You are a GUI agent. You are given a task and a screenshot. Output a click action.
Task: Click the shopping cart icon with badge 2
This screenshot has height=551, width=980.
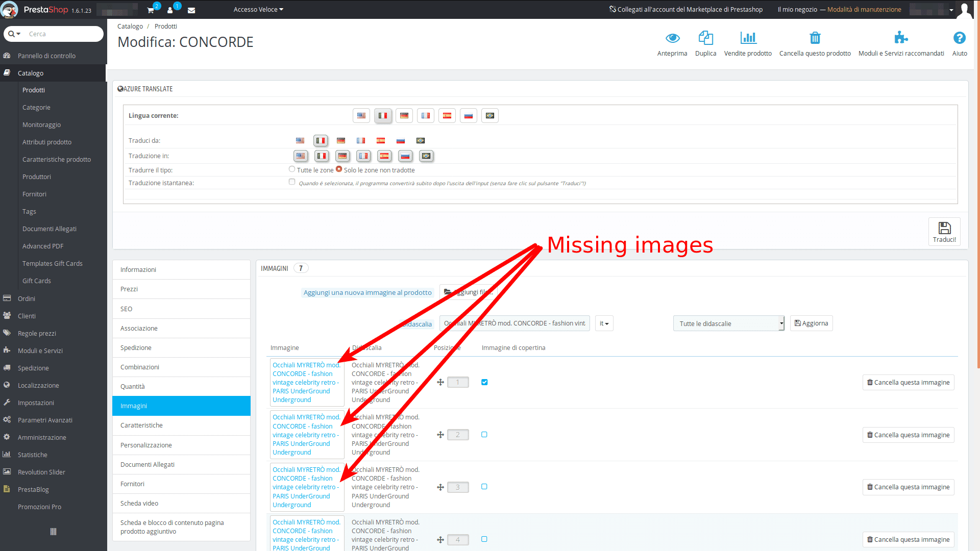tap(150, 10)
